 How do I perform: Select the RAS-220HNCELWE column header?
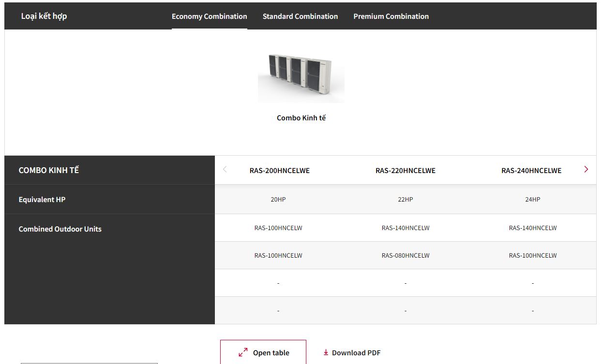point(405,171)
